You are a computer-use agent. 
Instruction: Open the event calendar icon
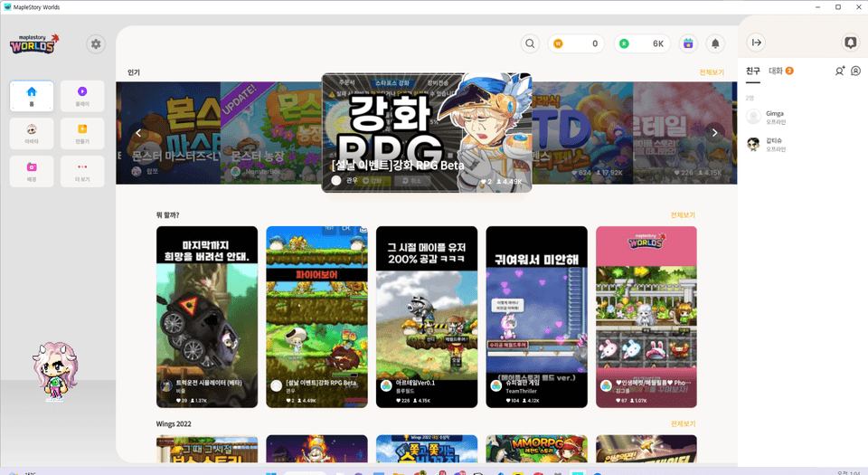pos(688,43)
